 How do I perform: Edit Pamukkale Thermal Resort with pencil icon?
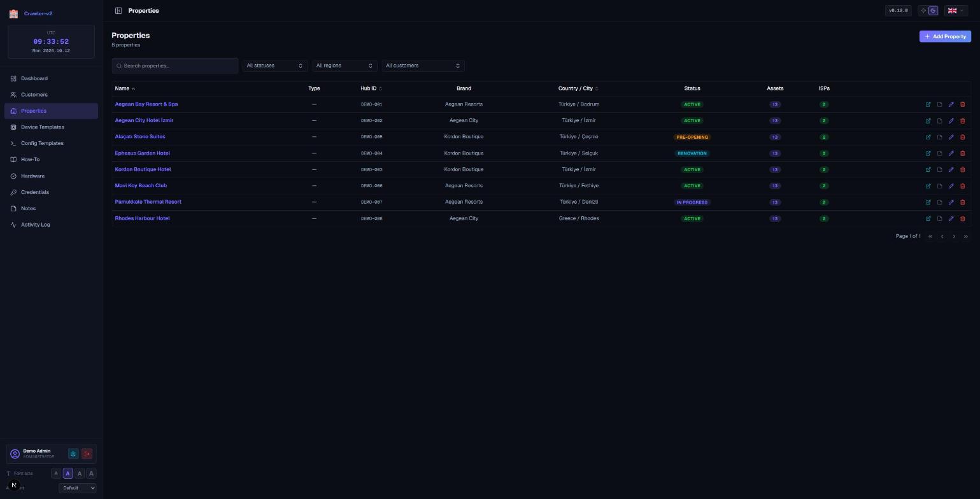pos(951,202)
